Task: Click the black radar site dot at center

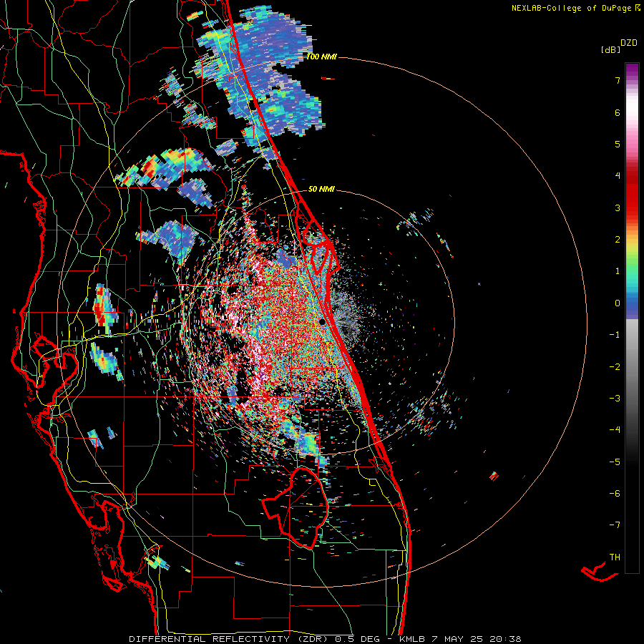Action: pyautogui.click(x=323, y=321)
